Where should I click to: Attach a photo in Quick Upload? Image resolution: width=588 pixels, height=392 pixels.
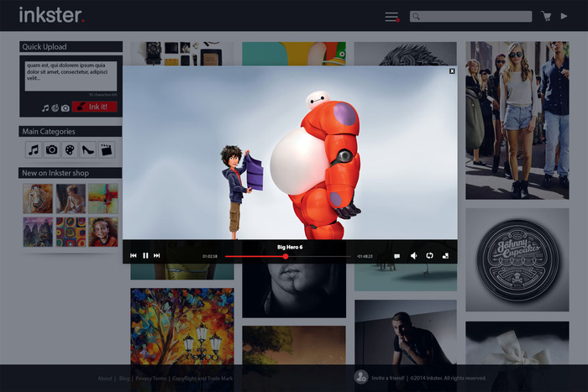click(66, 108)
